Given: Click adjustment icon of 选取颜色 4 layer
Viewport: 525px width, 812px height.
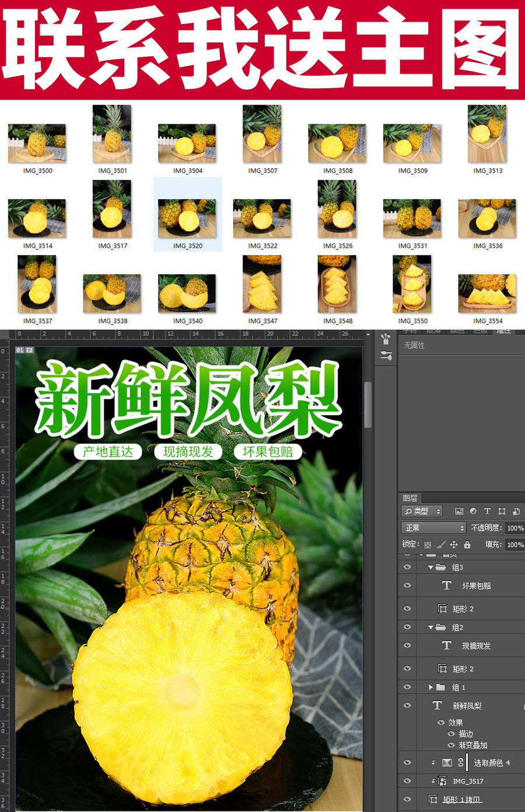Looking at the screenshot, I should [x=447, y=762].
